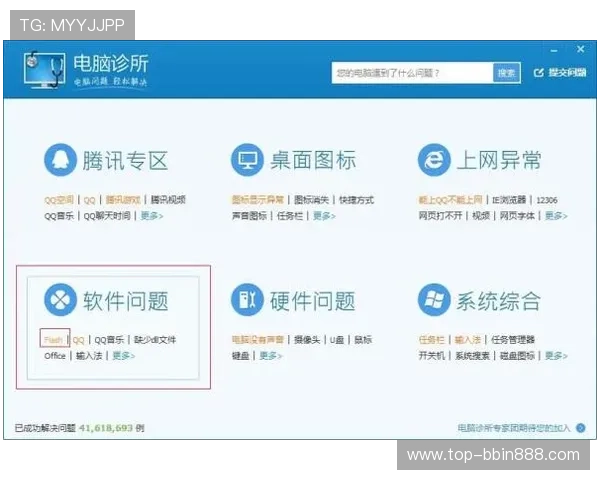Click the 腾讯专区 heading
The width and height of the screenshot is (600, 480).
click(125, 161)
